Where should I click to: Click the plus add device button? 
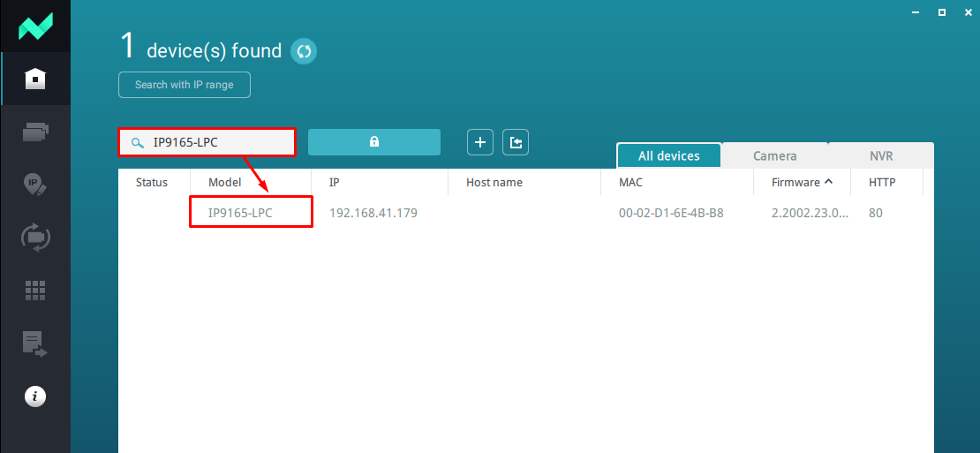click(480, 142)
